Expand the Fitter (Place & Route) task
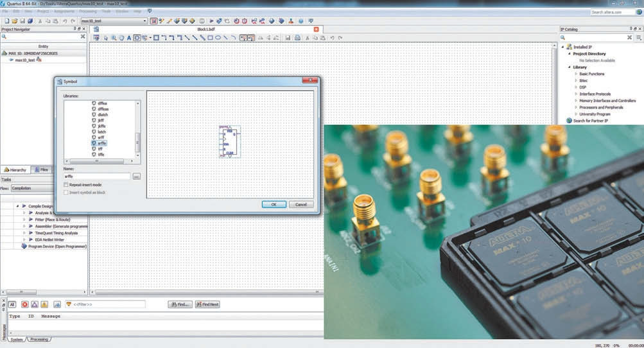The width and height of the screenshot is (644, 348). pyautogui.click(x=24, y=220)
